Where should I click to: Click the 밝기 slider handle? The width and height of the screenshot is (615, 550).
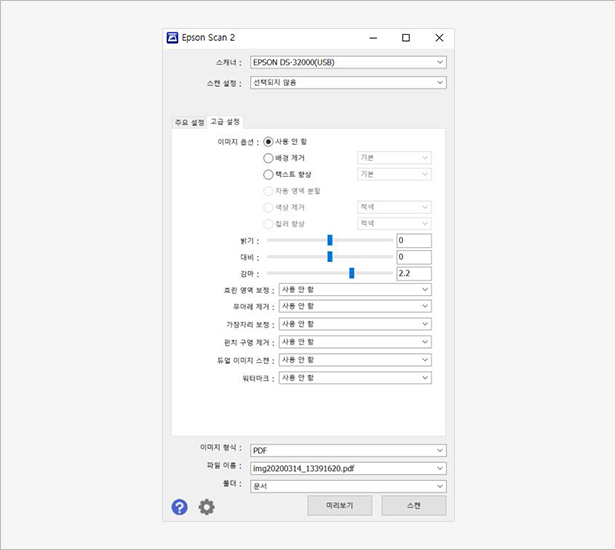click(x=330, y=240)
